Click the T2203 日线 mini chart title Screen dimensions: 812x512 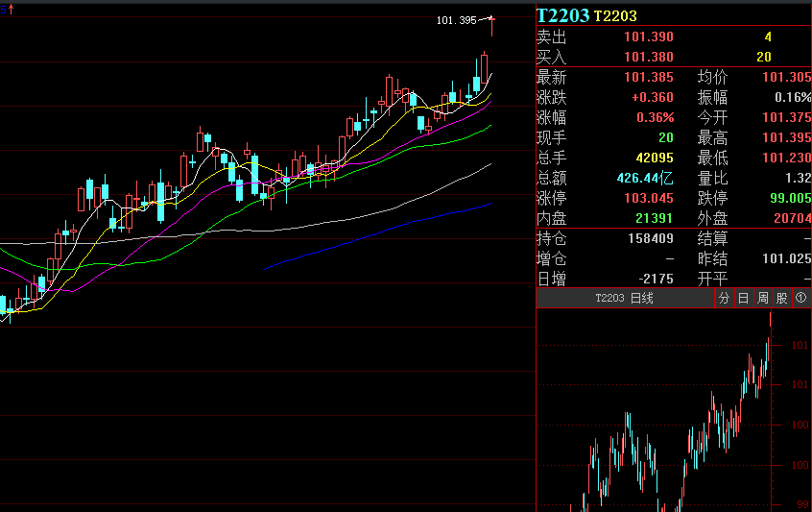[x=624, y=299]
